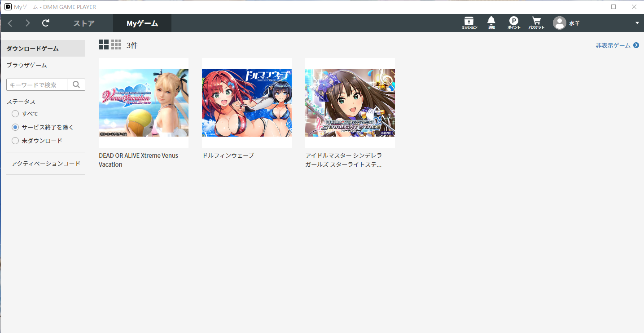The height and width of the screenshot is (333, 644).
Task: Open the ポイント points icon
Action: pos(514,23)
